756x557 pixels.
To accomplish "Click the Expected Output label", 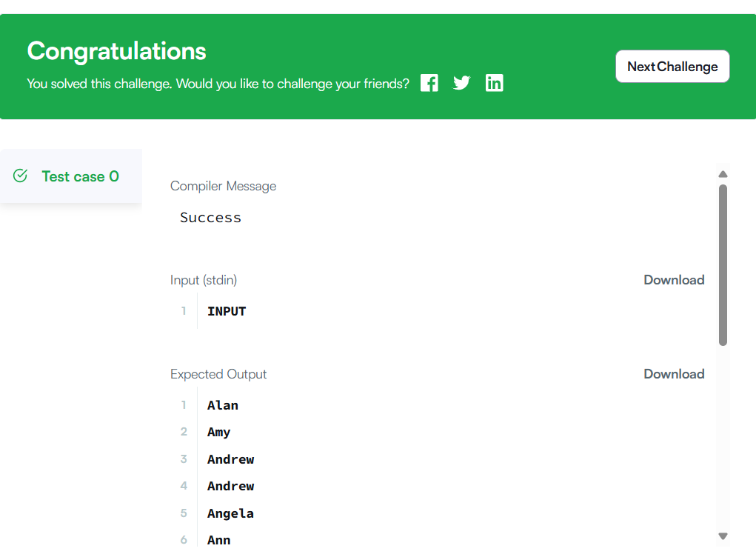I will point(218,374).
